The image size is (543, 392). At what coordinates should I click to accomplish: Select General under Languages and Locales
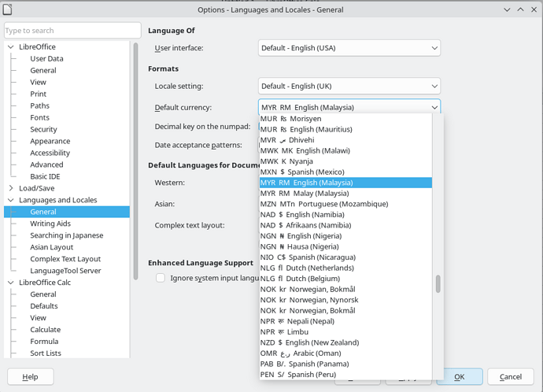click(67, 212)
